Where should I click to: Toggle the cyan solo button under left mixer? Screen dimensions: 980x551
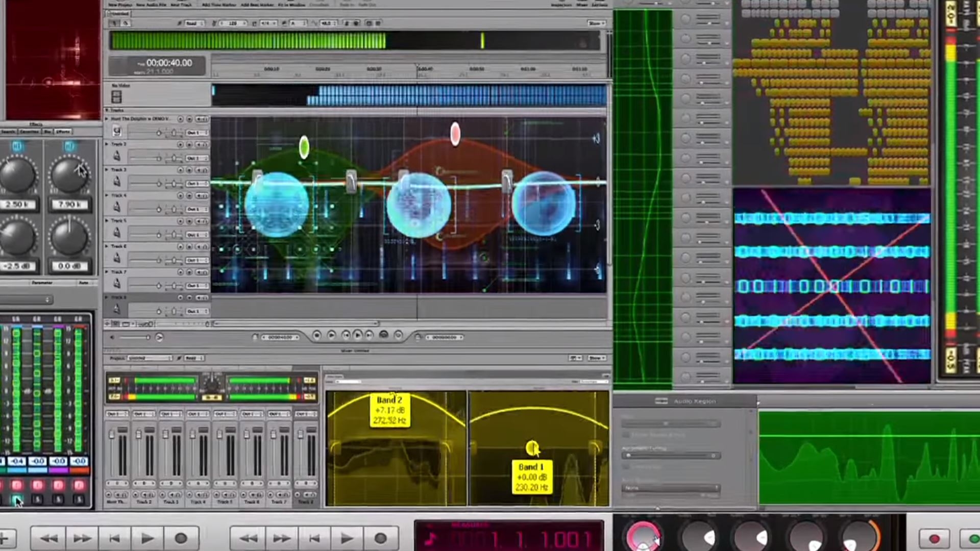click(x=17, y=499)
